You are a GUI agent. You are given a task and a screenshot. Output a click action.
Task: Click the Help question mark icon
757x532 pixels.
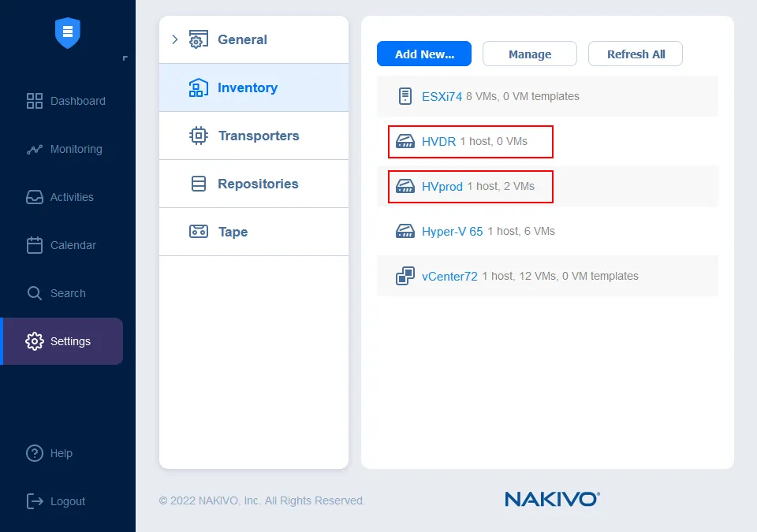tap(35, 453)
